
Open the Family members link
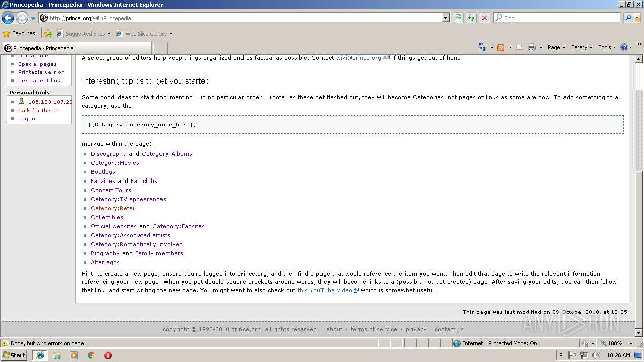[x=159, y=253]
